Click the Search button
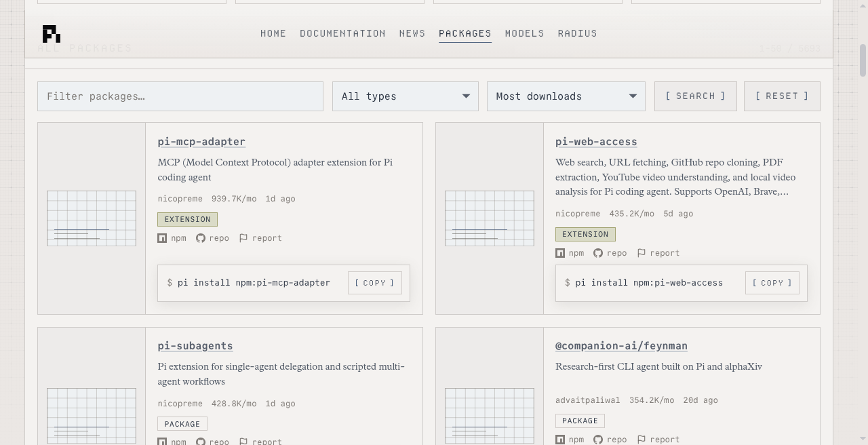The image size is (868, 445). (x=696, y=96)
